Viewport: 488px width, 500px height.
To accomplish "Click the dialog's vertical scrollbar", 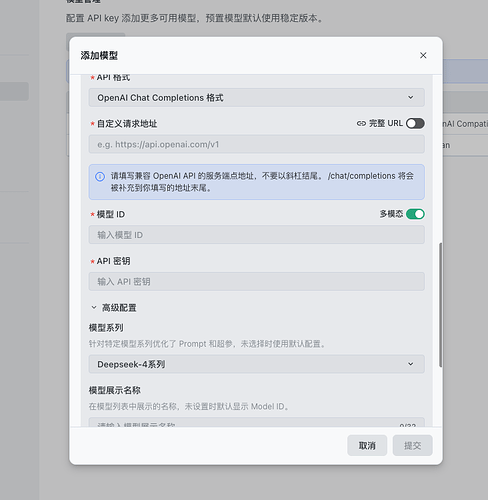I will (x=441, y=305).
